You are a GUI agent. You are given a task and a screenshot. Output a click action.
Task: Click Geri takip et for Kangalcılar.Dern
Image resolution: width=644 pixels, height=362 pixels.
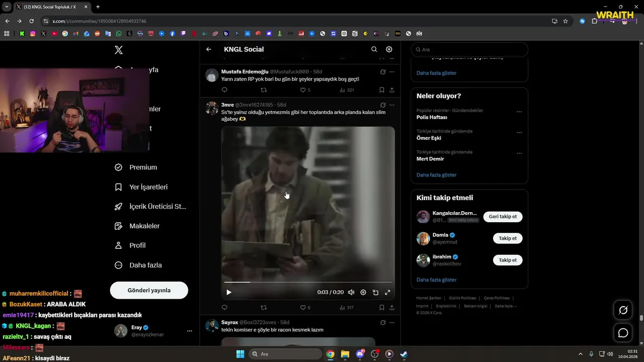(x=503, y=217)
